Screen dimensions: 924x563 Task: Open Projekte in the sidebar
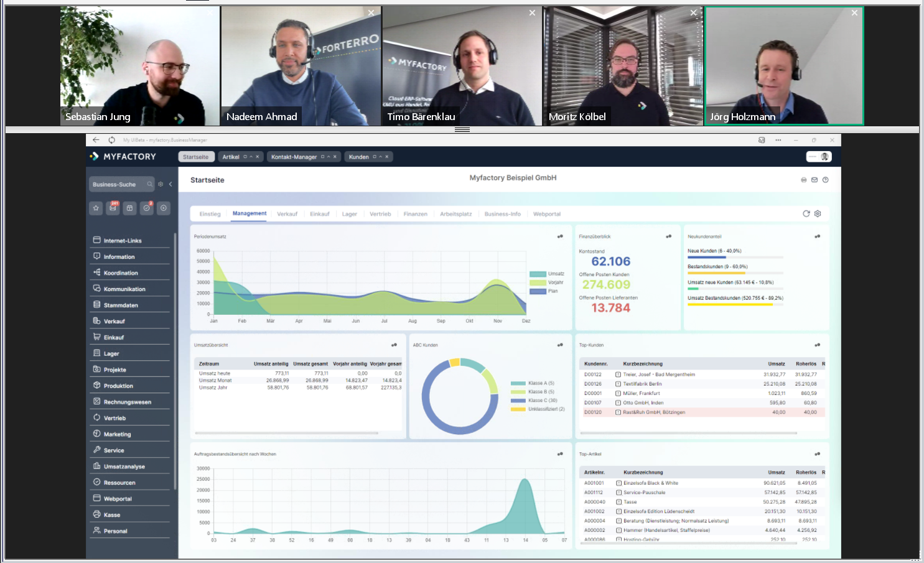click(130, 370)
